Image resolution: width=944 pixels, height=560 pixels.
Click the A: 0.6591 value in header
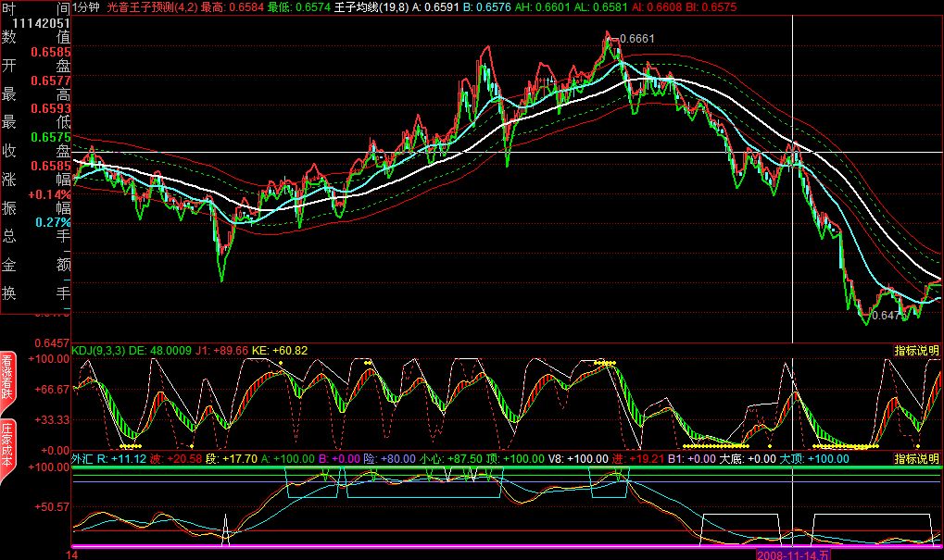[x=435, y=7]
